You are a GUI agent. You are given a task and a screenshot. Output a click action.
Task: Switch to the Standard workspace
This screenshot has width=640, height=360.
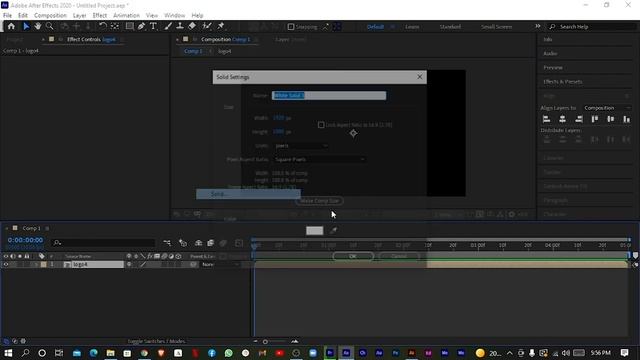(x=450, y=27)
